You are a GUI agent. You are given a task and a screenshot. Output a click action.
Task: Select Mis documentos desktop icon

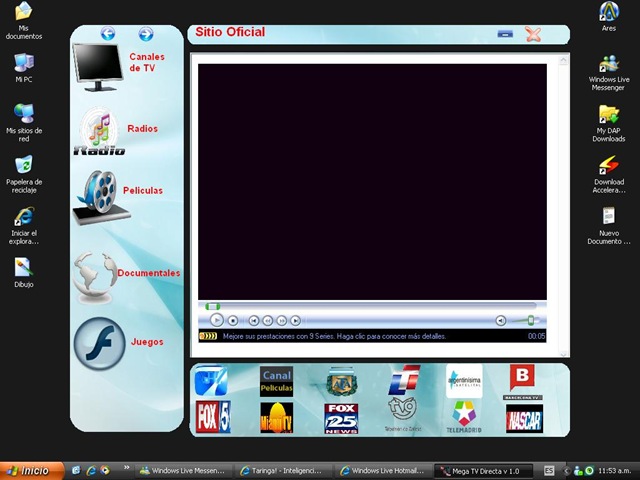coord(24,20)
